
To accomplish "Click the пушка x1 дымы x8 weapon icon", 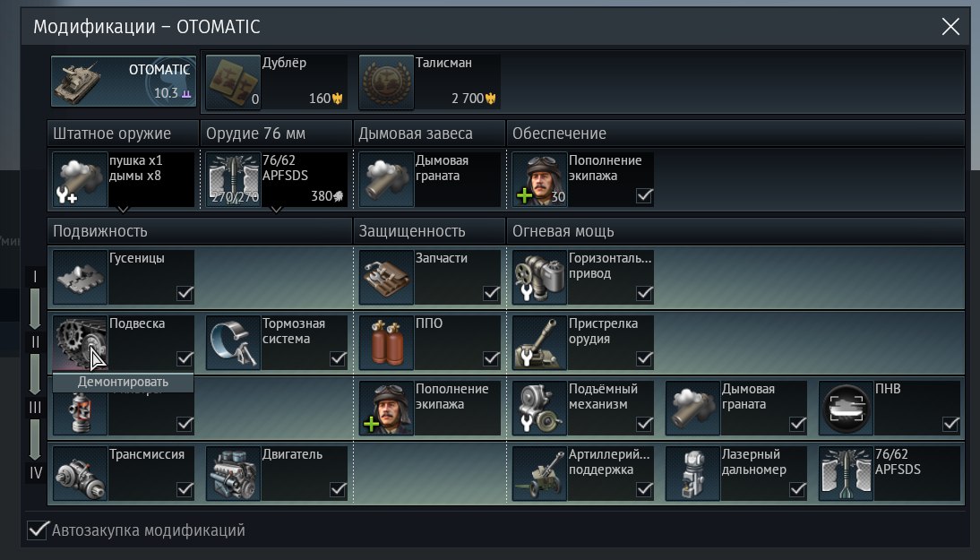I will click(80, 179).
